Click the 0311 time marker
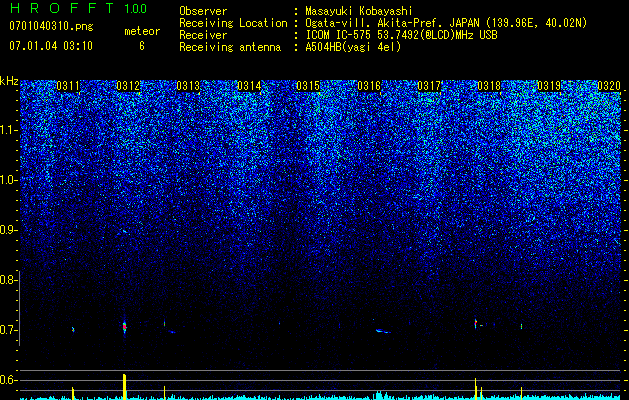 68,86
